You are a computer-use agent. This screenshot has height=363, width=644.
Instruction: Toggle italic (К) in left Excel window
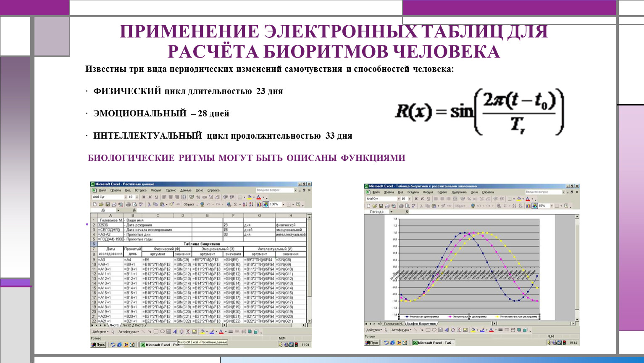[x=150, y=197]
